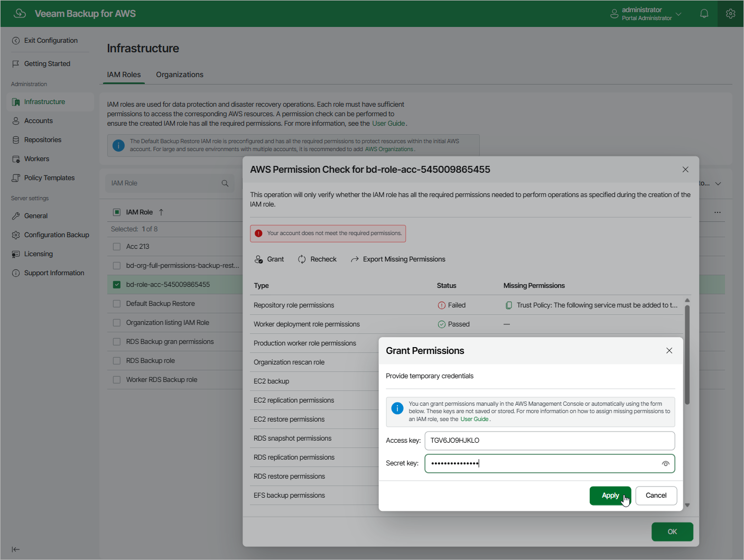Click the Infrastructure building icon
This screenshot has width=744, height=560.
click(16, 102)
